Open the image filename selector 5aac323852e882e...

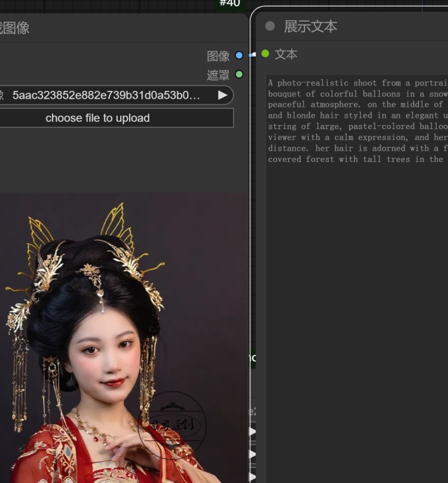point(115,95)
